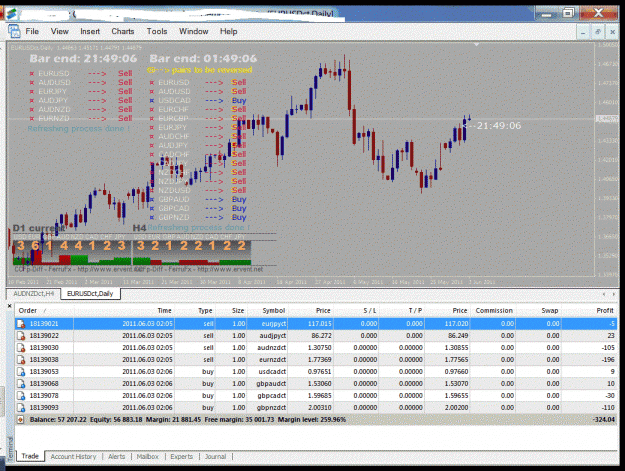Screen dimensions: 625x471
Task: Open the Window menu
Action: pyautogui.click(x=194, y=31)
